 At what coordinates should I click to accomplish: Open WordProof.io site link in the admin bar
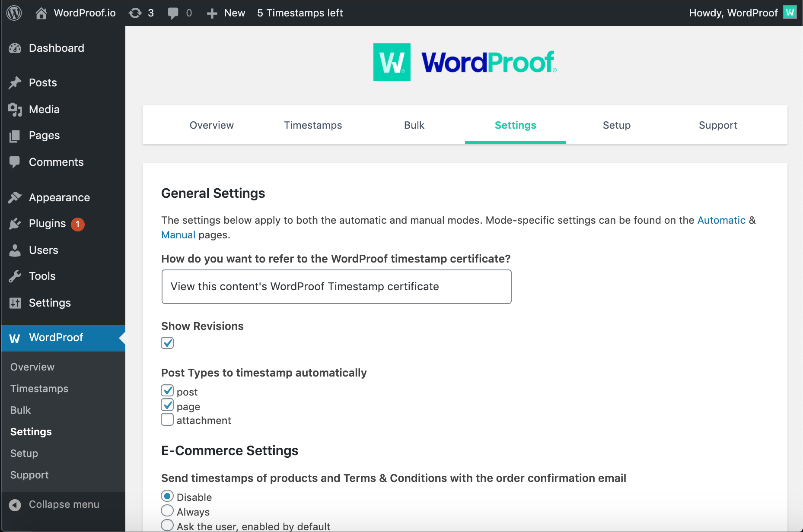tap(85, 13)
